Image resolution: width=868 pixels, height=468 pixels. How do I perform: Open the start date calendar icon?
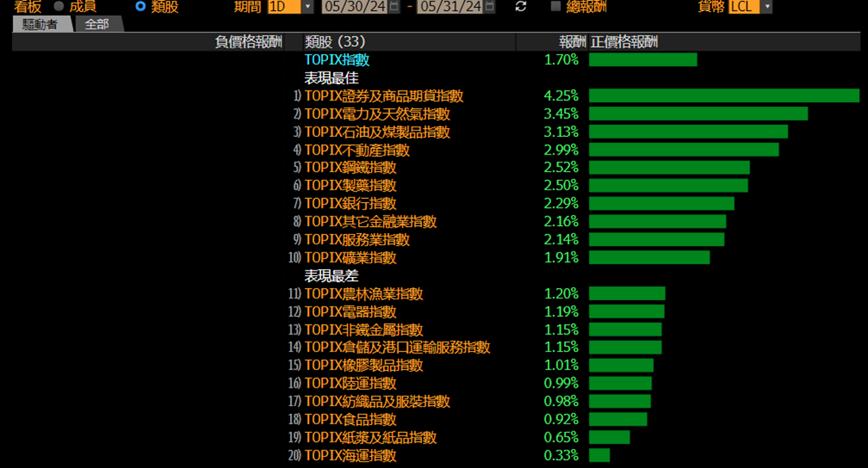(x=394, y=6)
